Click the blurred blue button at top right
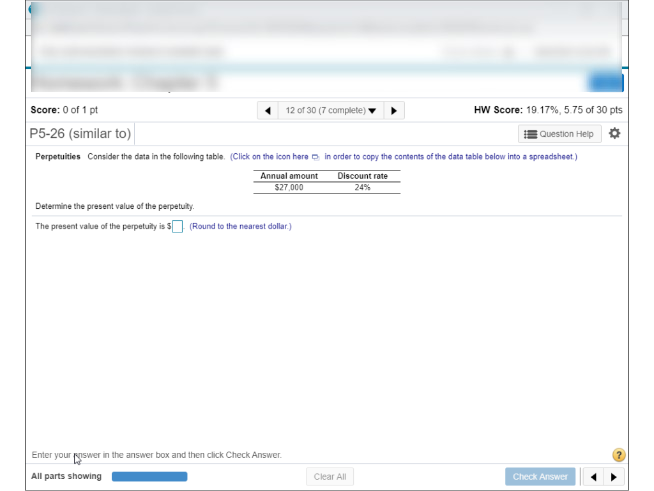 pyautogui.click(x=606, y=82)
